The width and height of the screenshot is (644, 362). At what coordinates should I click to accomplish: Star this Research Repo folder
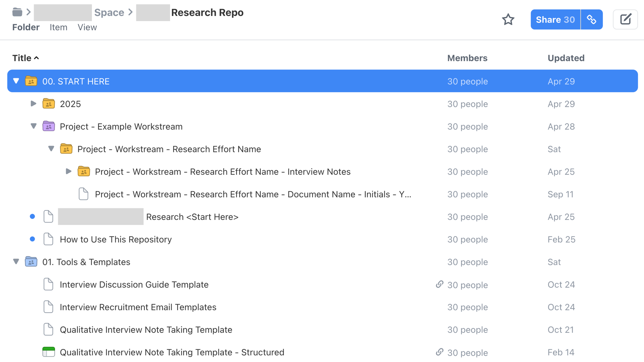tap(508, 20)
